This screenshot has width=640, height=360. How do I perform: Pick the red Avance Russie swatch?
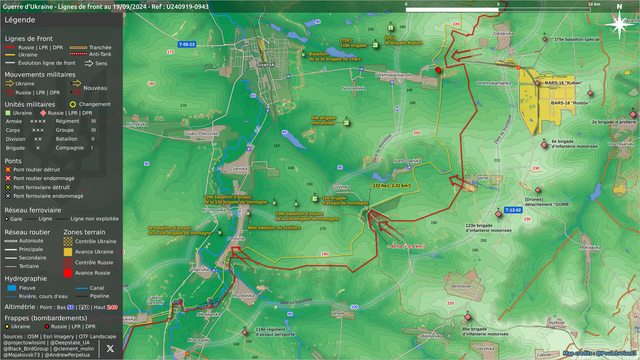(68, 273)
